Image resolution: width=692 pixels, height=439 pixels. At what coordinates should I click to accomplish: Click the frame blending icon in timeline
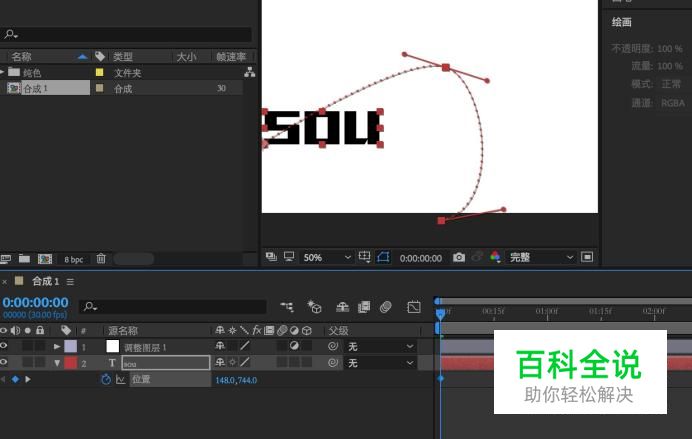[x=364, y=307]
